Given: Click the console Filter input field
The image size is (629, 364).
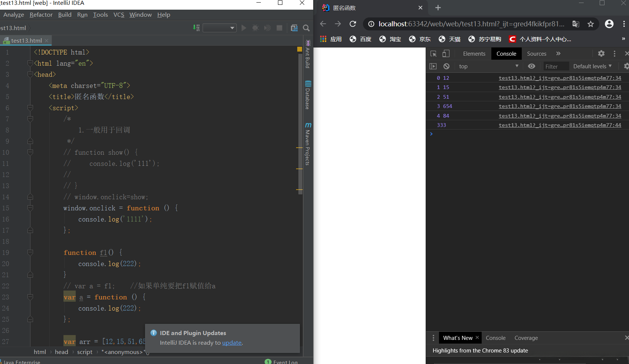Looking at the screenshot, I should [x=556, y=66].
